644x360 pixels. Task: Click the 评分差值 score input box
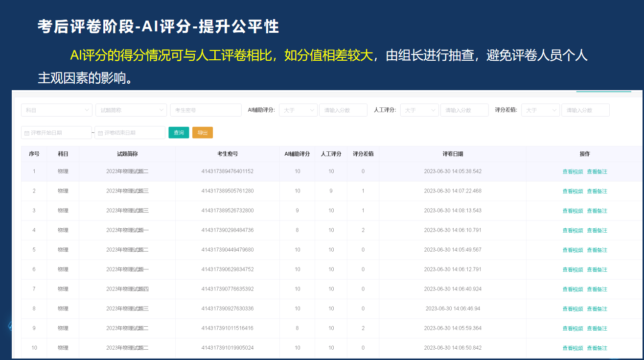[585, 110]
